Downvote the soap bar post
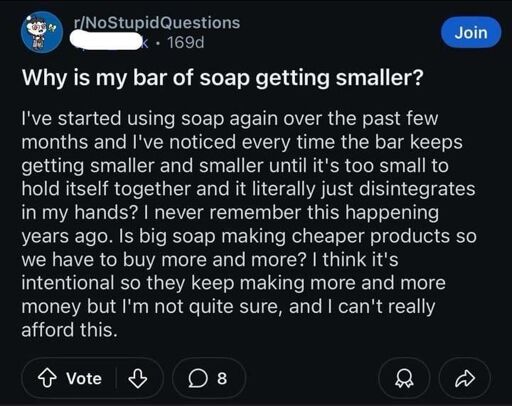 (138, 378)
